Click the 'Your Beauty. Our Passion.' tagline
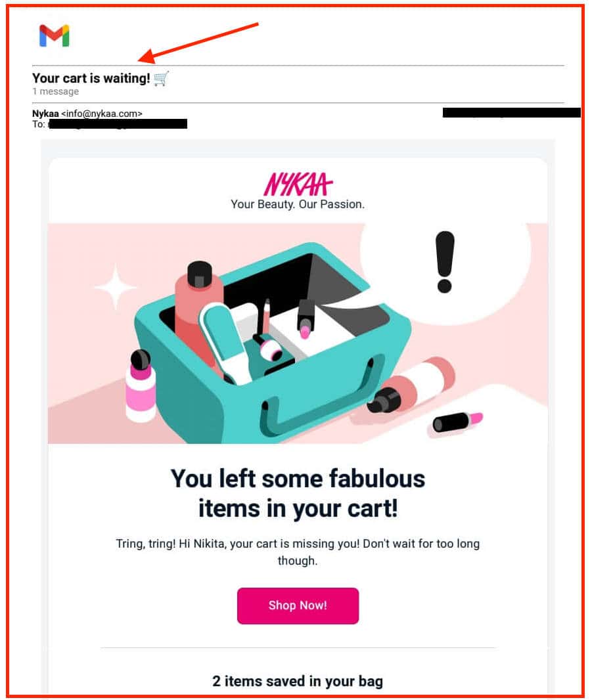Image resolution: width=590 pixels, height=700 pixels. (298, 204)
